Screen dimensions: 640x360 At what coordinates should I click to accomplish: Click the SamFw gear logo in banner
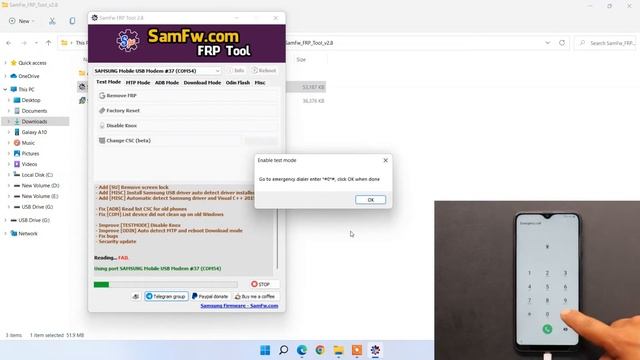point(128,41)
